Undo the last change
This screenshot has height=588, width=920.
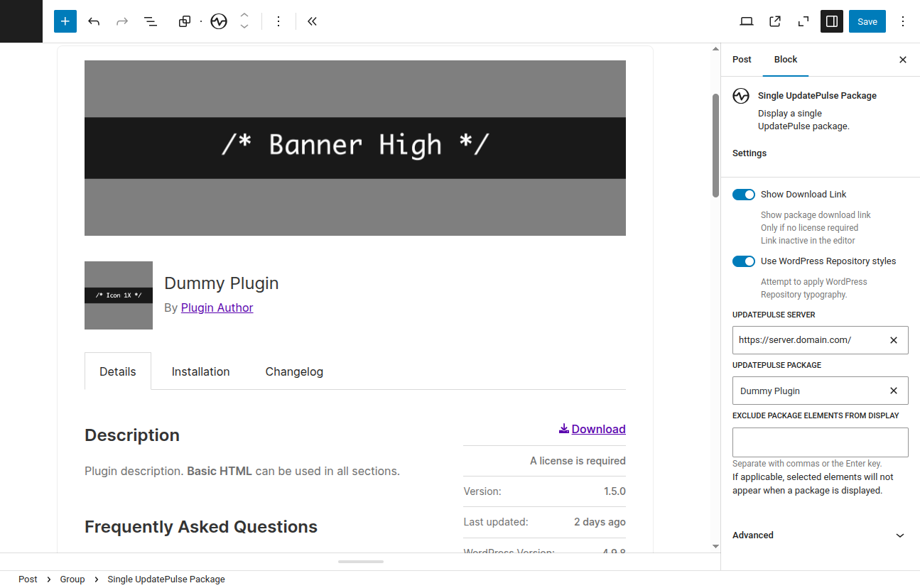click(x=94, y=21)
